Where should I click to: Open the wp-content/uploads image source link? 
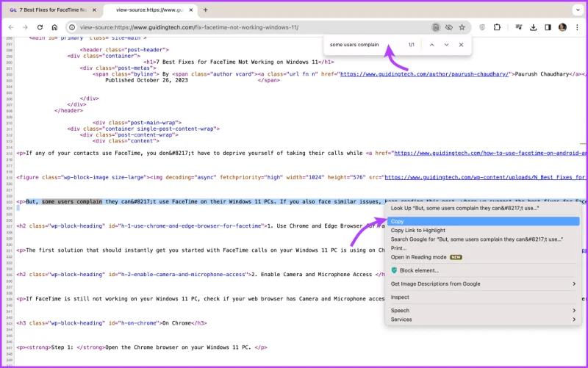tap(485, 177)
